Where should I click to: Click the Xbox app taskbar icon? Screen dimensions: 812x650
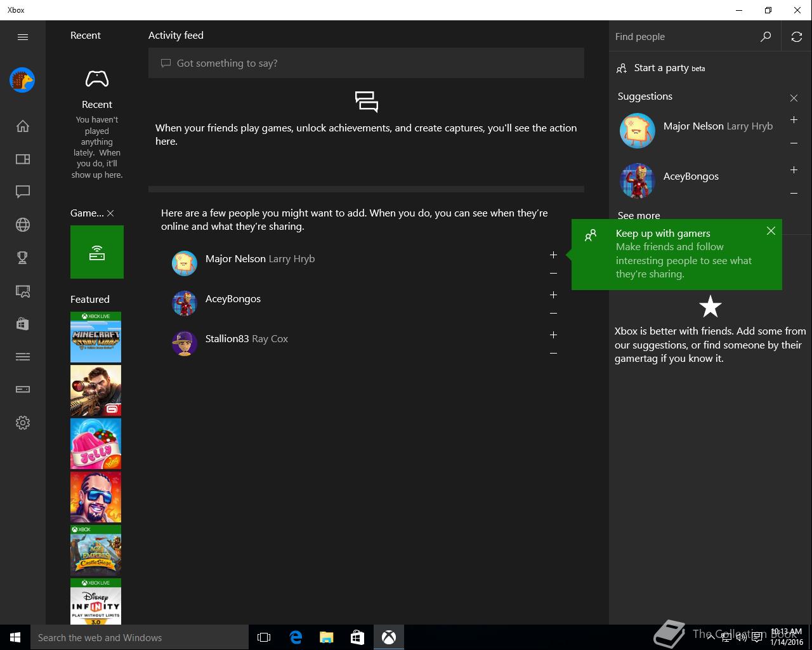(x=389, y=637)
